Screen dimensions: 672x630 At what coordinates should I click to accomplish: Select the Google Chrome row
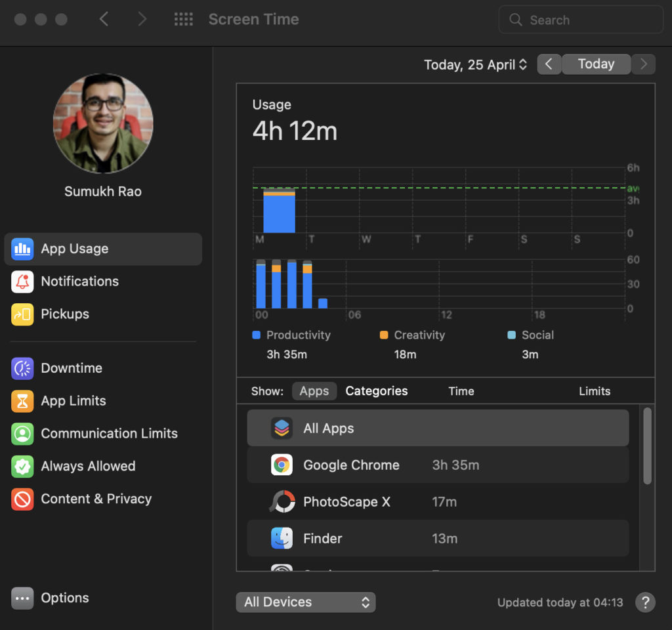(438, 465)
